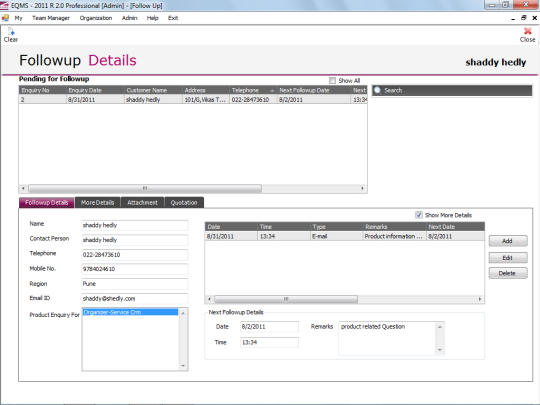The height and width of the screenshot is (405, 540).
Task: Click the red Close icon in toolbar
Action: click(527, 31)
